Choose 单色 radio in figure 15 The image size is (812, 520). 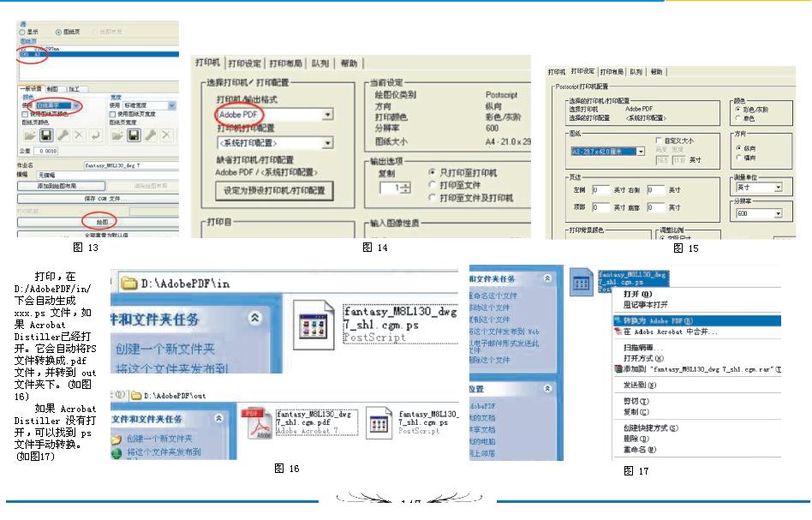pos(738,118)
